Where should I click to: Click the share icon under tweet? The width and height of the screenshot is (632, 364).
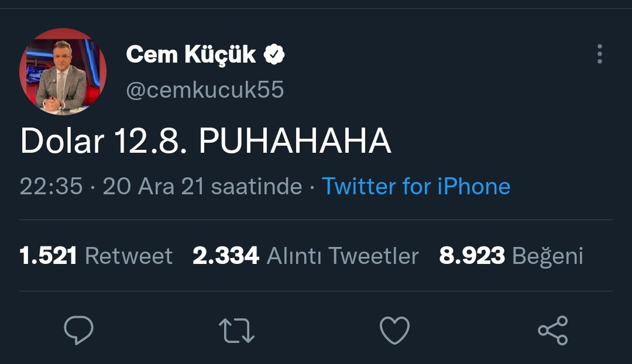tap(552, 330)
